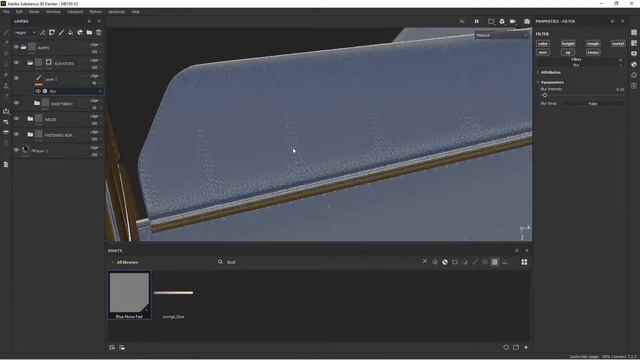Toggle the rough channel button in Filter
The height and width of the screenshot is (360, 640).
[x=593, y=44]
